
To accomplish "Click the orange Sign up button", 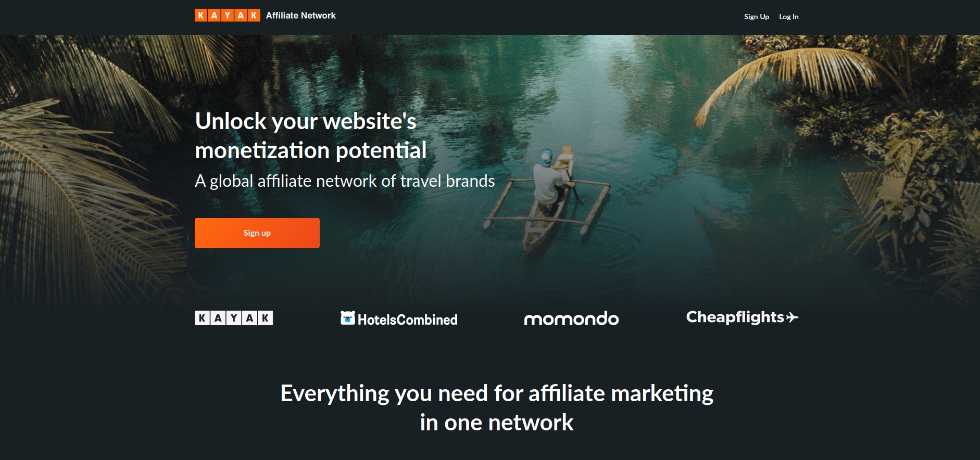I will coord(257,233).
